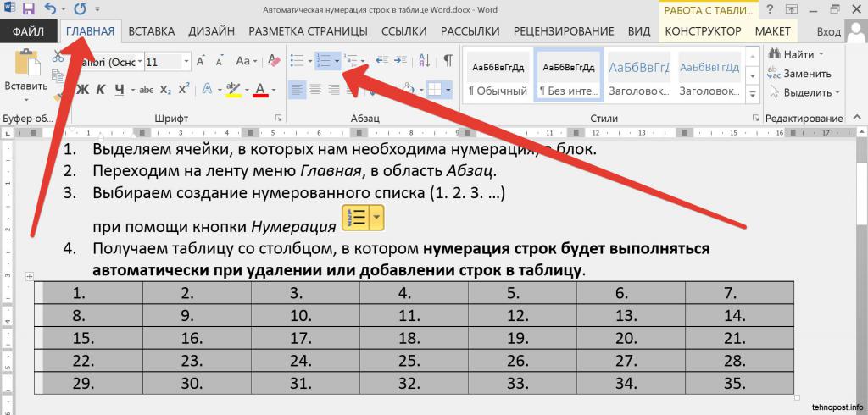Open the font size dropdown
The width and height of the screenshot is (868, 415).
tap(186, 62)
